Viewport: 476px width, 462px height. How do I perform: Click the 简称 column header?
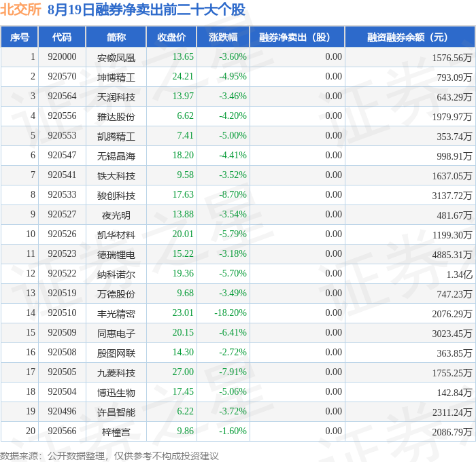click(x=116, y=37)
